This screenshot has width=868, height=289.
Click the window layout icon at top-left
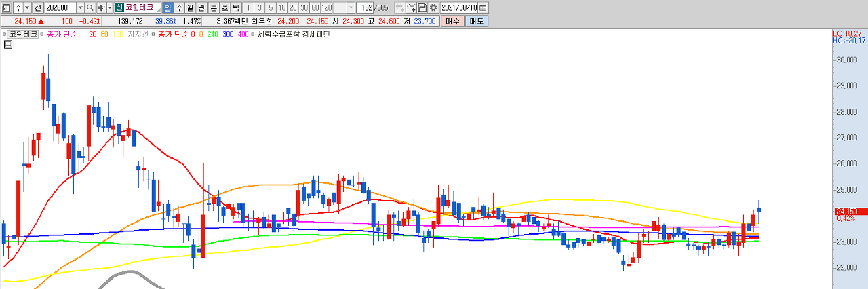6,7
